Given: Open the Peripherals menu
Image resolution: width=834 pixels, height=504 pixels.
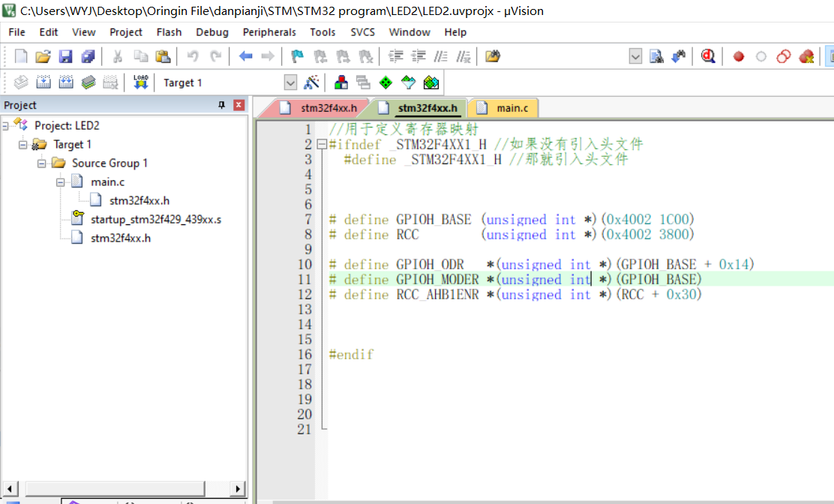Looking at the screenshot, I should tap(269, 32).
